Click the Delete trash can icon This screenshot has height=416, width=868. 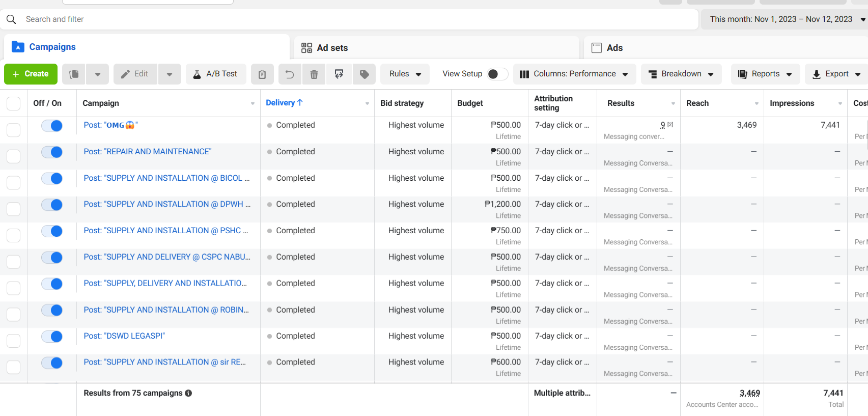(314, 74)
